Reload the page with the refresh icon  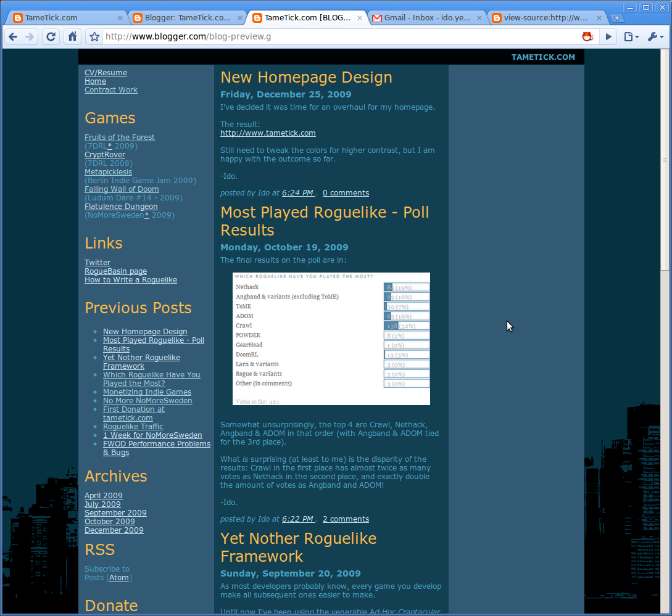point(51,37)
